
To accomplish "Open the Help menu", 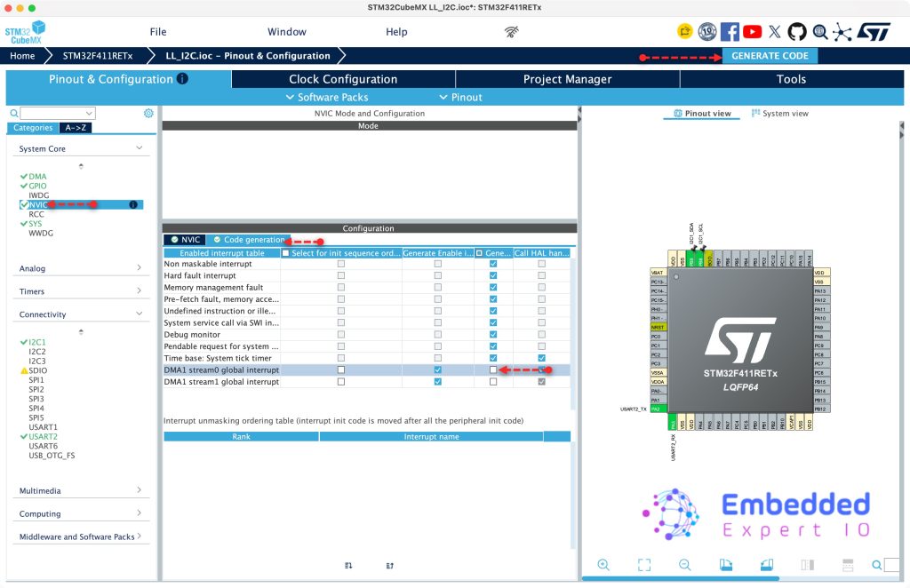I will click(x=396, y=32).
